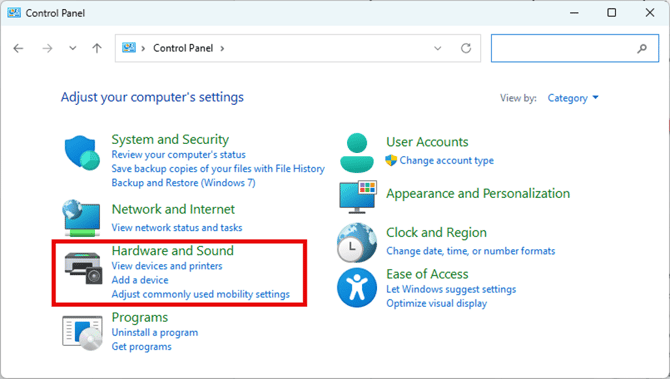The height and width of the screenshot is (379, 670).
Task: Go up one level with the up arrow
Action: pos(97,48)
